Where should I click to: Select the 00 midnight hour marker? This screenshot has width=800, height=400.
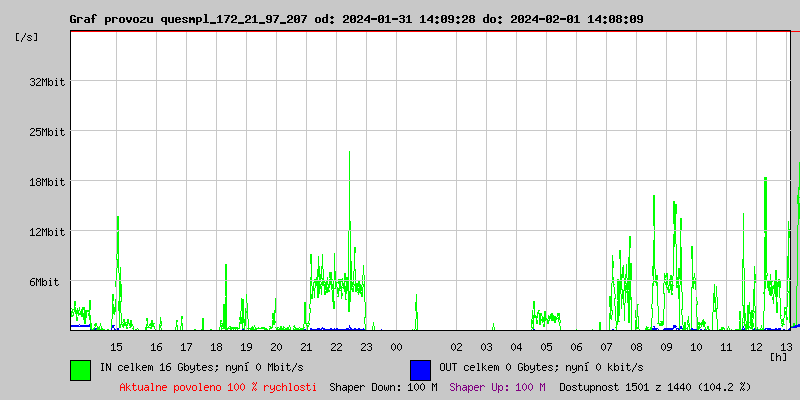tap(396, 347)
